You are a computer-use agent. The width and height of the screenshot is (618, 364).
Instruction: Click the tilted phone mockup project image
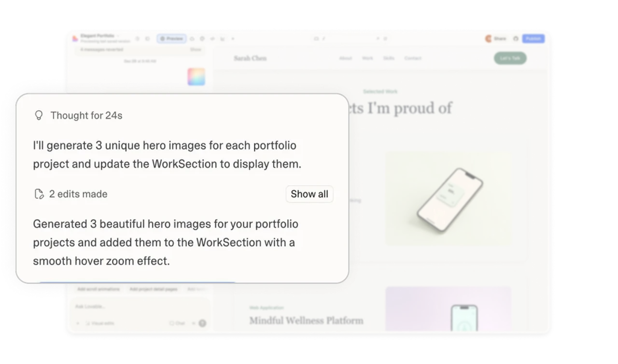click(449, 199)
